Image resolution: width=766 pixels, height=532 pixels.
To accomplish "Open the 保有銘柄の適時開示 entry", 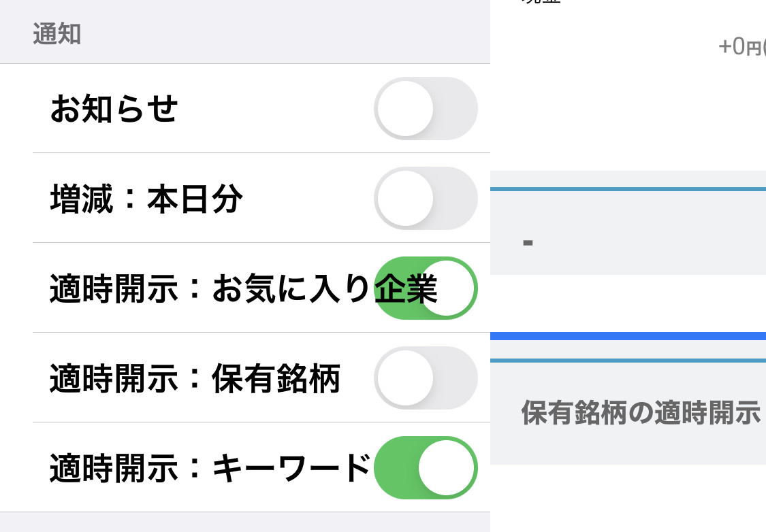I will tap(640, 411).
